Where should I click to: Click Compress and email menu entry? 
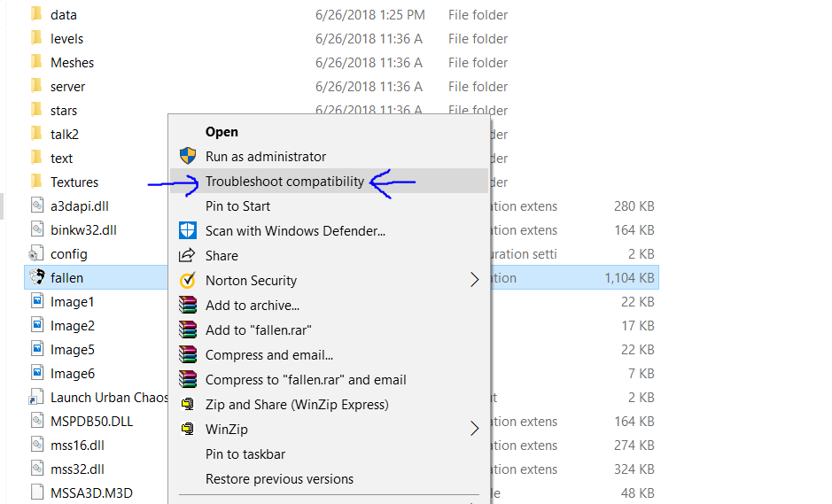point(269,354)
